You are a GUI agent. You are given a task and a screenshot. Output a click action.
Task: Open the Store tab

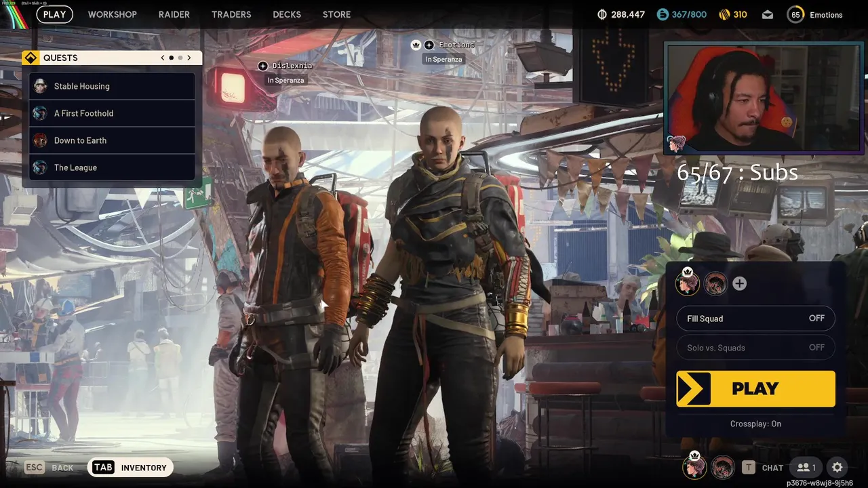pyautogui.click(x=337, y=14)
